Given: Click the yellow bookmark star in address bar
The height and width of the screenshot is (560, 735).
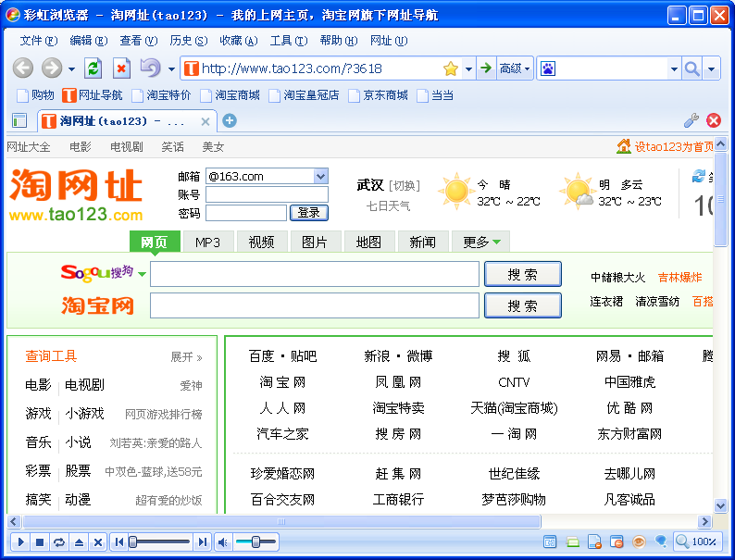Looking at the screenshot, I should click(451, 68).
